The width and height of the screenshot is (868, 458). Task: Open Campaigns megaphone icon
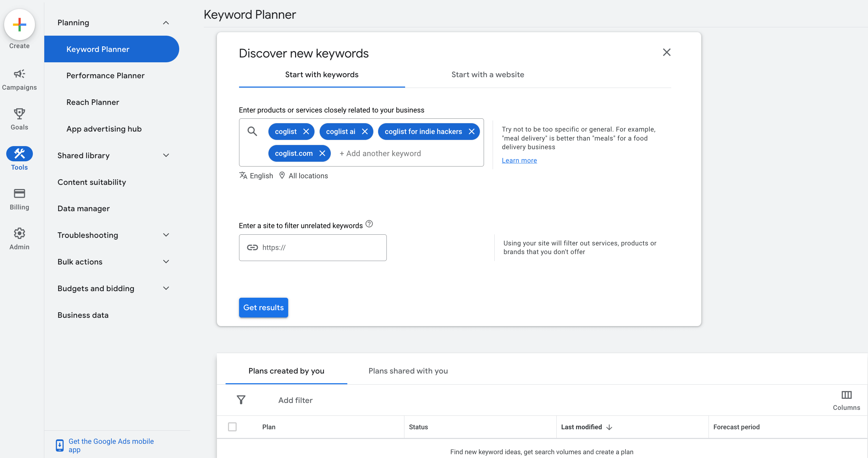tap(19, 74)
